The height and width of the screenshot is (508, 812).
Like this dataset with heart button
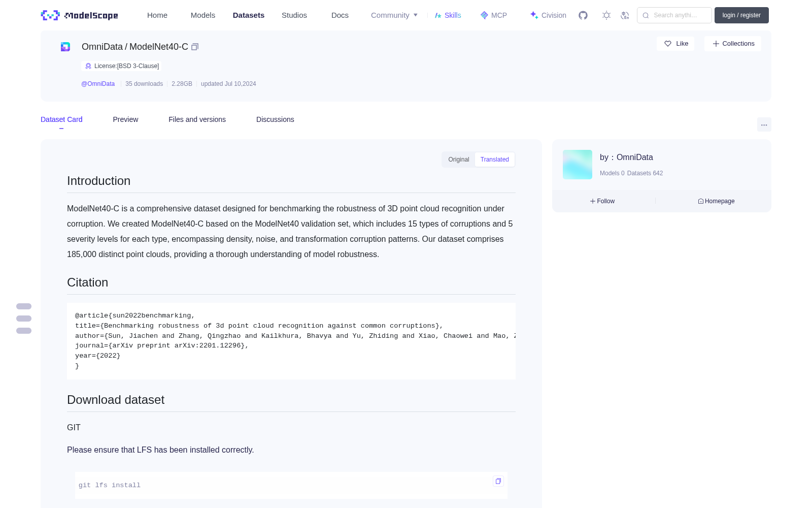tap(675, 44)
